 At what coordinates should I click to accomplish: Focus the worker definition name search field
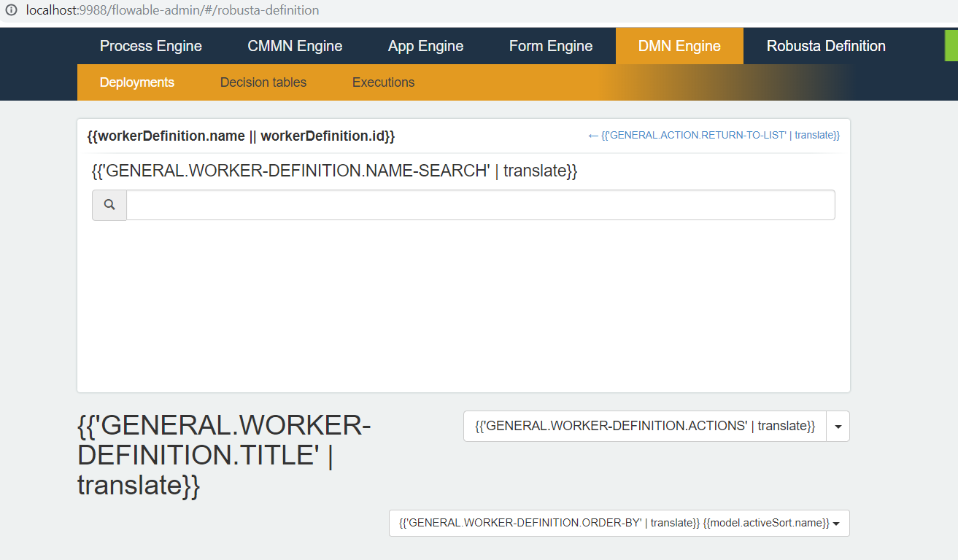point(480,205)
